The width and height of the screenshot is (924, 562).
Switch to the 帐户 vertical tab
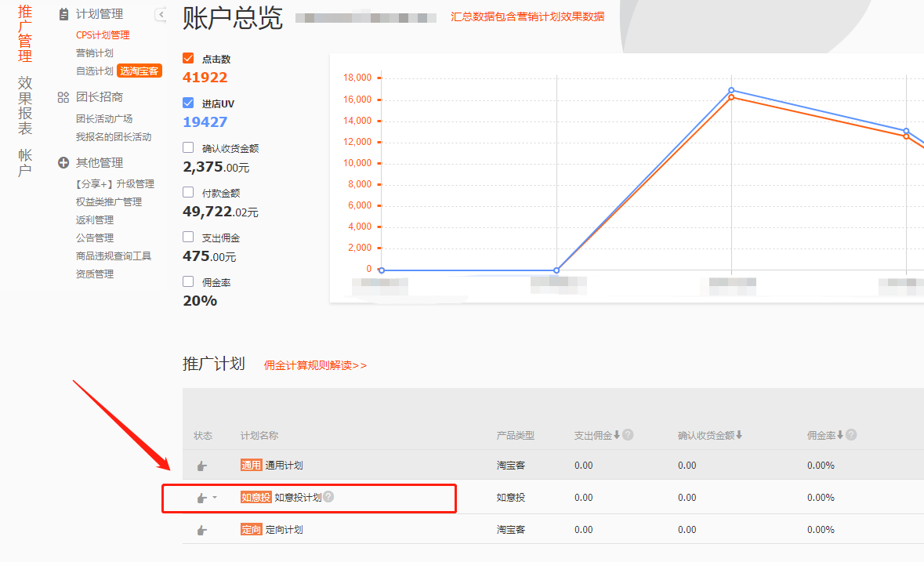pos(25,163)
